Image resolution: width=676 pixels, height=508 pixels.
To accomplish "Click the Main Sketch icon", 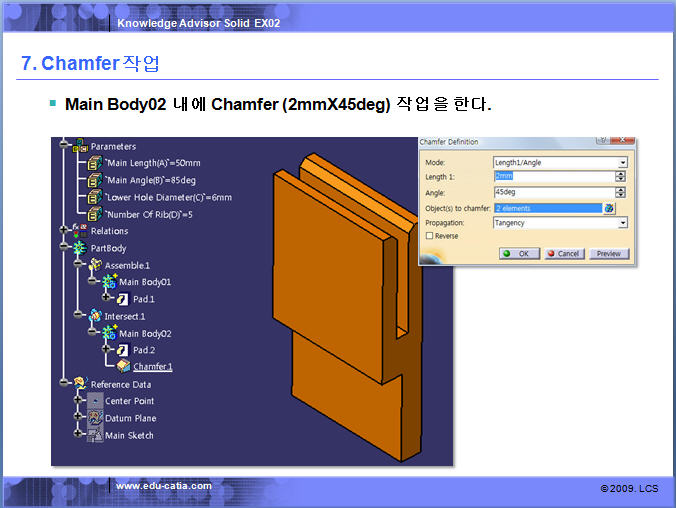I will pyautogui.click(x=95, y=435).
